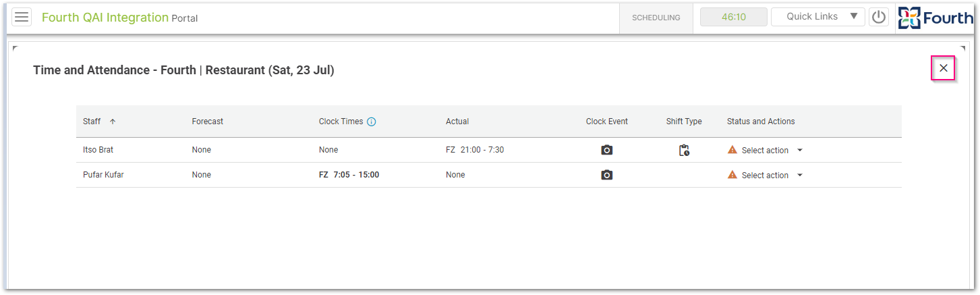980x295 pixels.
Task: Click the power logout icon
Action: (879, 17)
